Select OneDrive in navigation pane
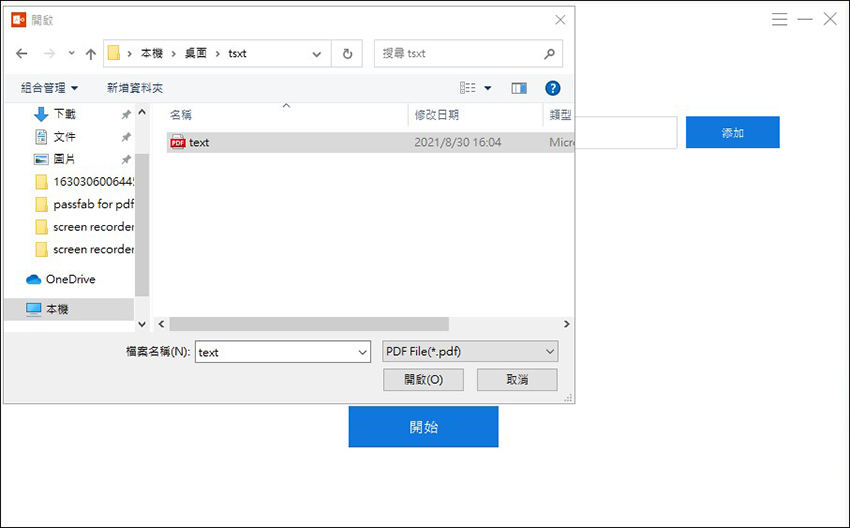 (70, 279)
